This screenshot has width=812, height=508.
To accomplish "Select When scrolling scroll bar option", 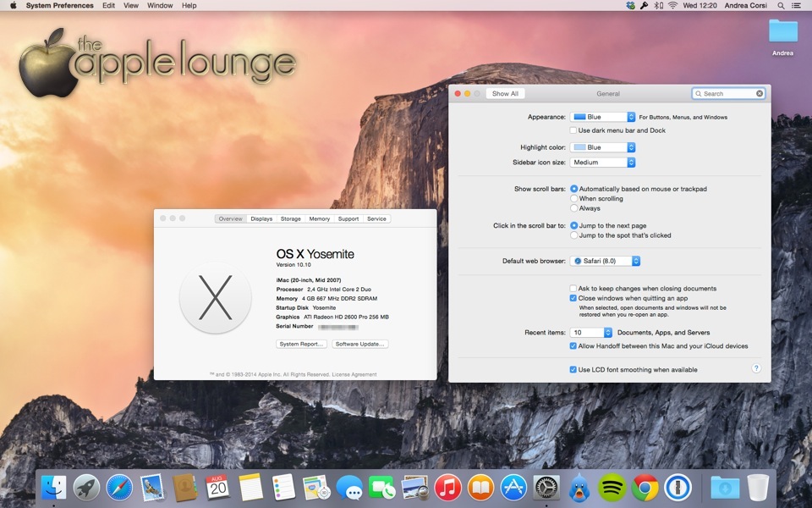I will click(573, 198).
